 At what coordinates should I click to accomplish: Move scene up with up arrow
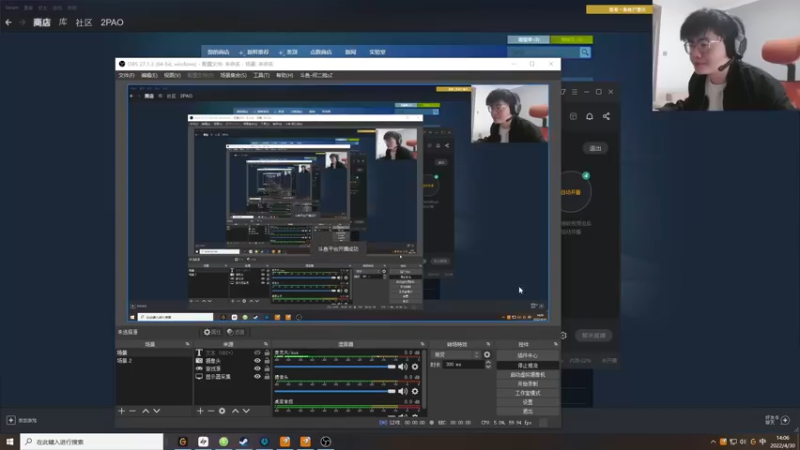(145, 411)
